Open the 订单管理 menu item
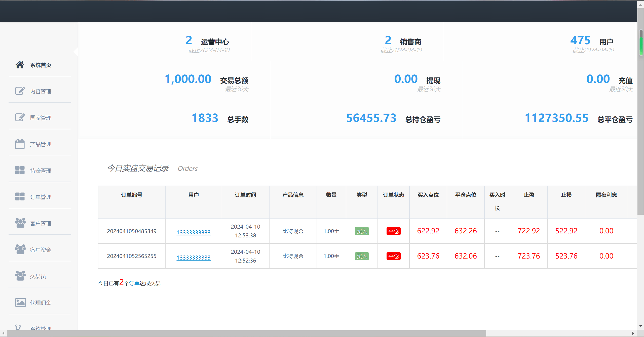 (41, 197)
